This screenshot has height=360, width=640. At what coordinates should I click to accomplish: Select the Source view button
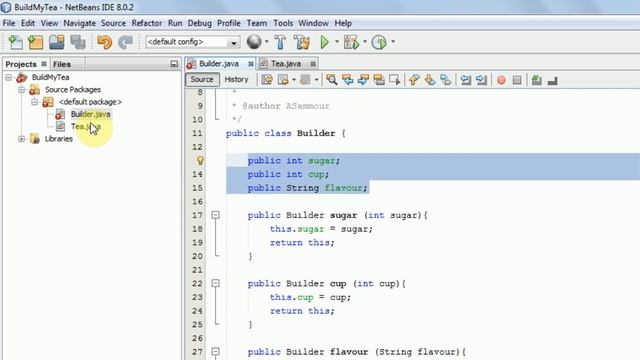pyautogui.click(x=202, y=80)
